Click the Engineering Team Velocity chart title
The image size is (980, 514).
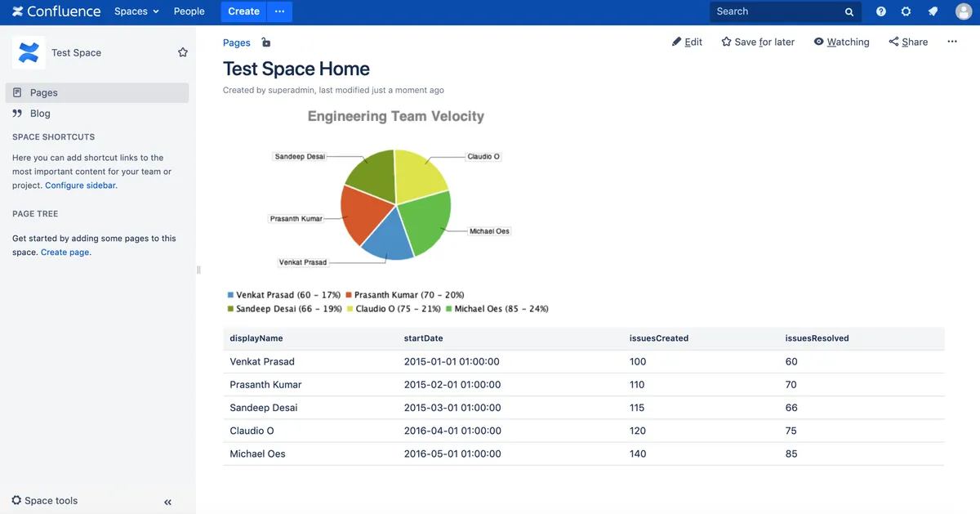395,116
